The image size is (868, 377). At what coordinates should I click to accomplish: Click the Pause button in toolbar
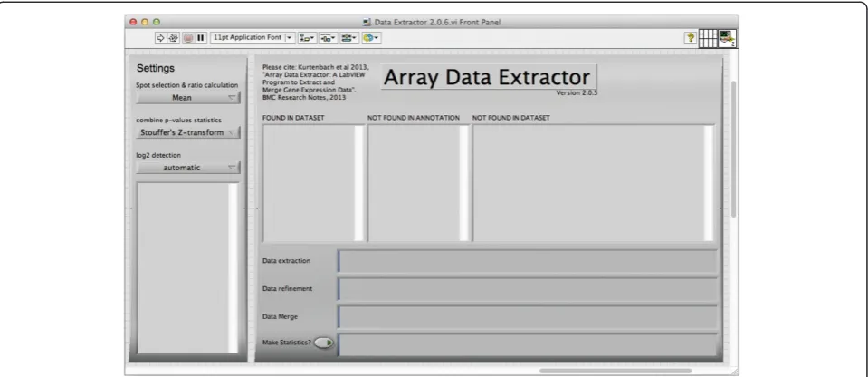200,38
